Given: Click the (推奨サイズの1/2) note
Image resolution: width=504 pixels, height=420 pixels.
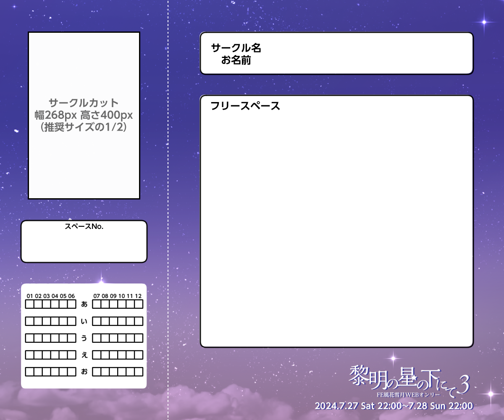Looking at the screenshot, I should tap(84, 127).
